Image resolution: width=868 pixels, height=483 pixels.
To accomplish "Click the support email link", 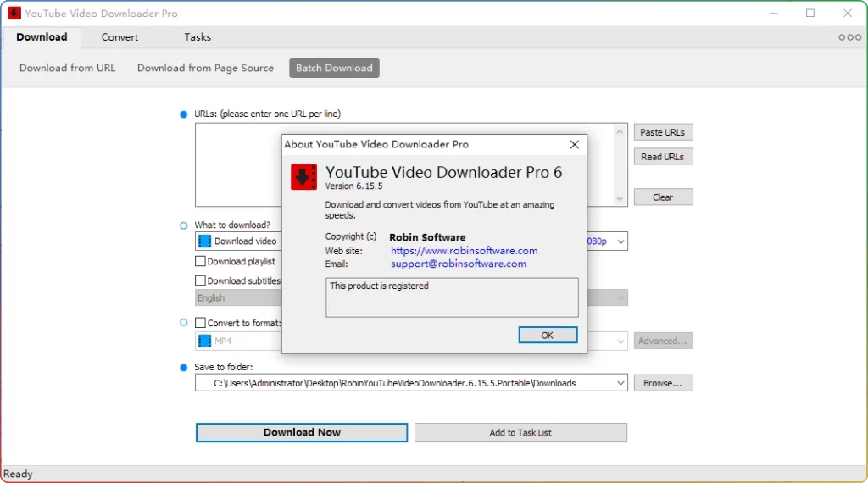I will pyautogui.click(x=459, y=264).
